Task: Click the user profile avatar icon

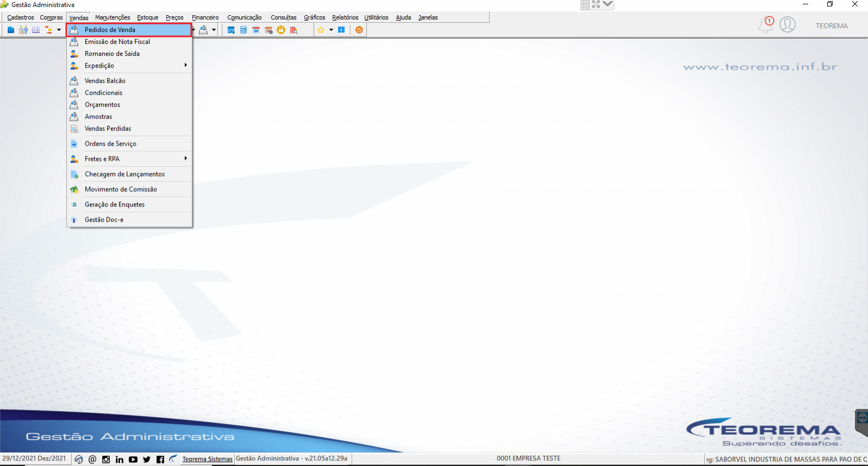Action: 788,24
